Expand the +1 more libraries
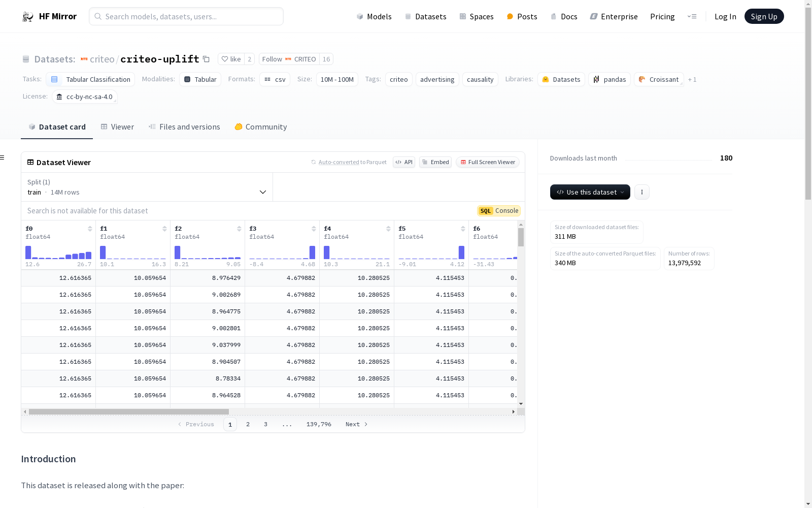 click(x=692, y=79)
